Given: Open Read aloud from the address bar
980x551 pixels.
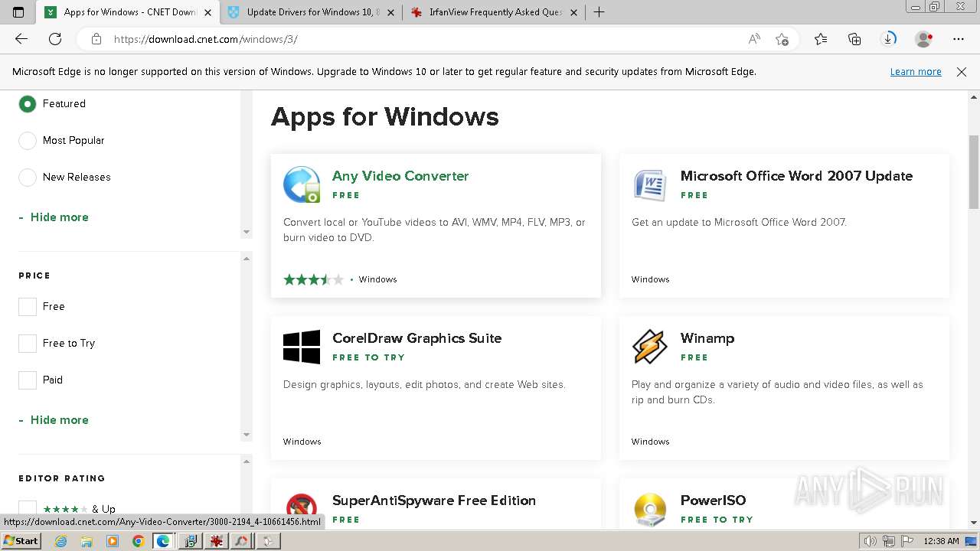Looking at the screenshot, I should pyautogui.click(x=754, y=39).
